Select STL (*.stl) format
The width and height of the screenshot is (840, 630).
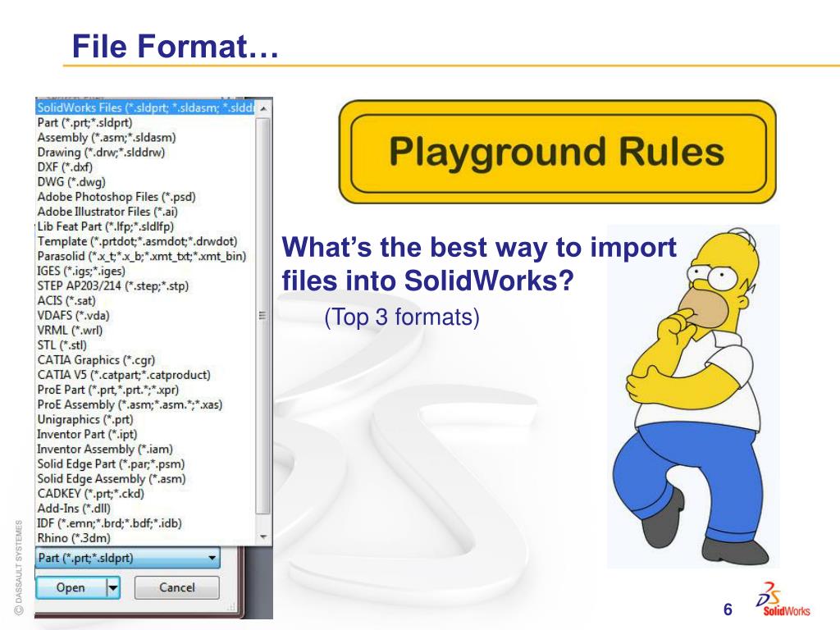click(x=146, y=345)
